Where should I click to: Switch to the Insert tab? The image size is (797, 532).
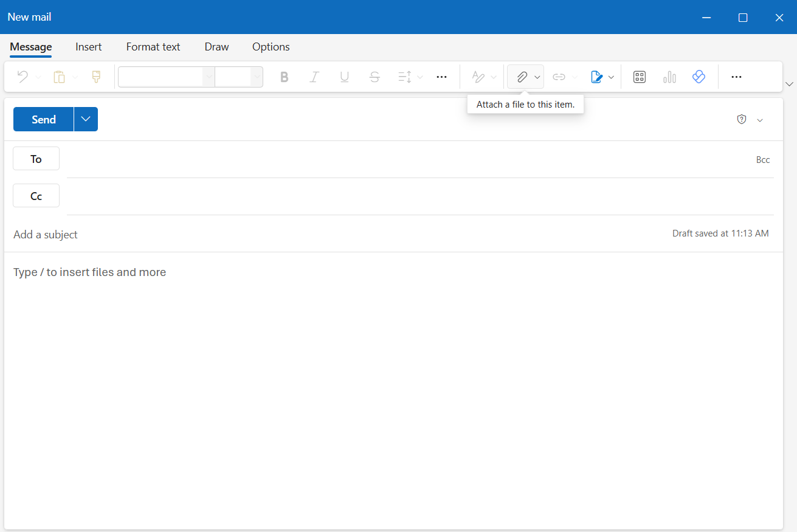pos(89,47)
